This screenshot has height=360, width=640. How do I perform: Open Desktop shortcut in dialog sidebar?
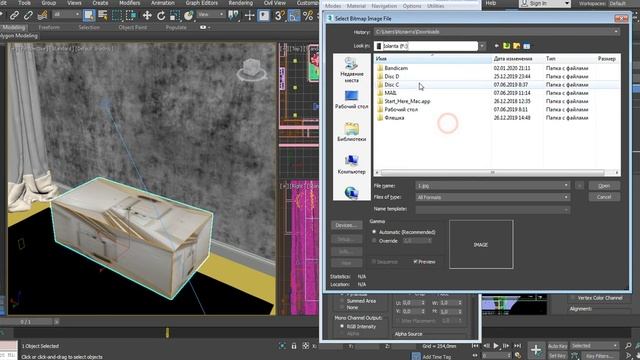click(351, 100)
